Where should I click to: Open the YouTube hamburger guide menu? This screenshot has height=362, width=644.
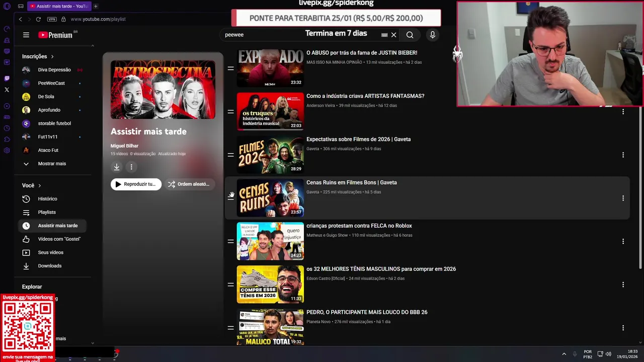[26, 35]
